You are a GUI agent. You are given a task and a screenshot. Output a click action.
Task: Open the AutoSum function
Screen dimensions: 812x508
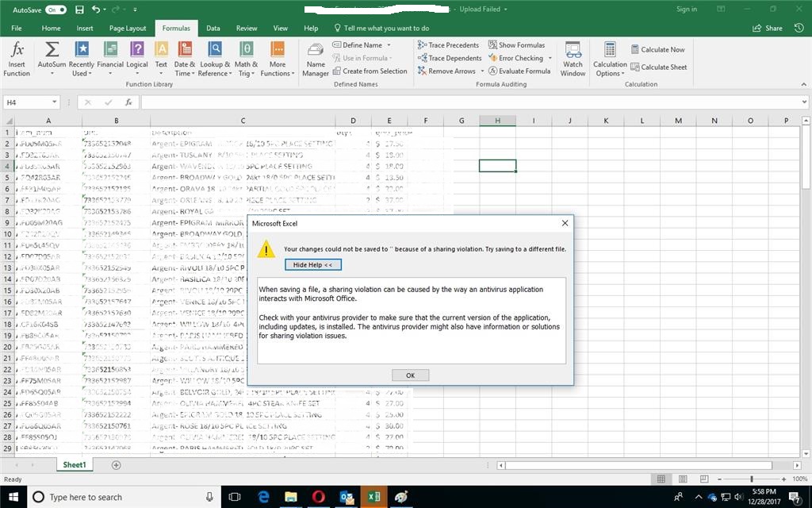pyautogui.click(x=52, y=59)
